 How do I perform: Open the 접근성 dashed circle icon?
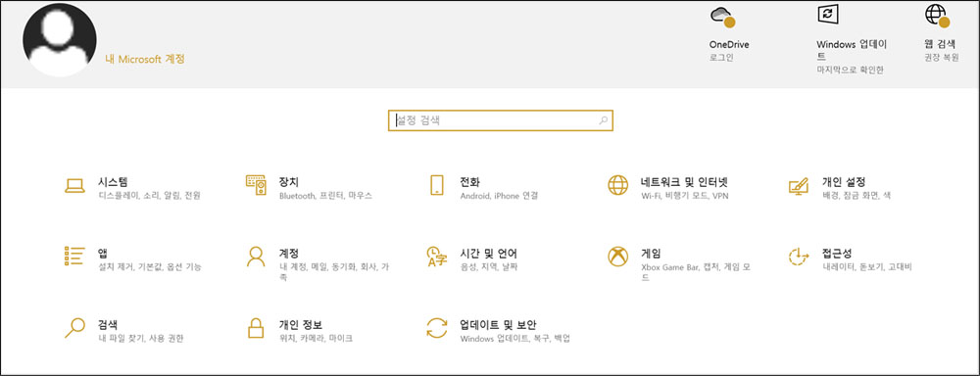(798, 257)
